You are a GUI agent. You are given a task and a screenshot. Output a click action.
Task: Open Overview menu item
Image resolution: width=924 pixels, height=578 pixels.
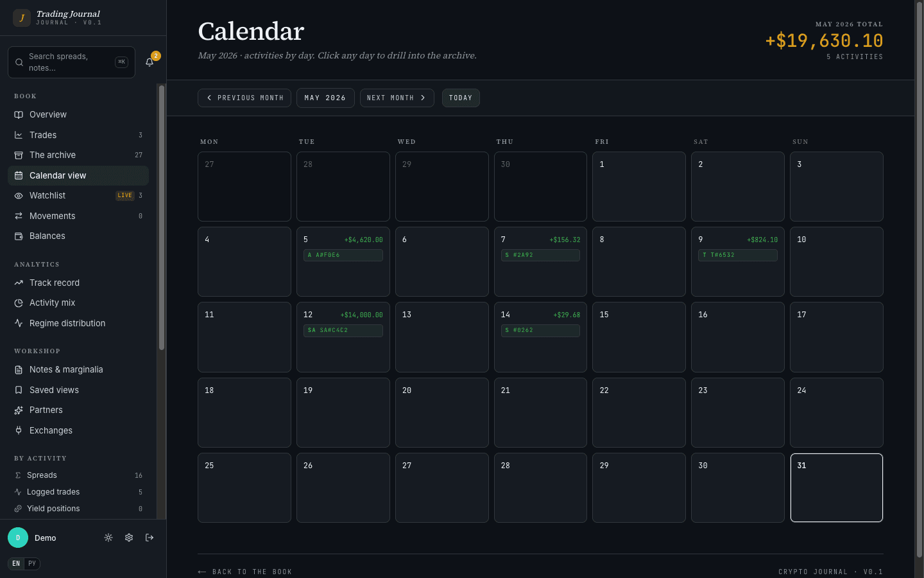click(x=78, y=115)
